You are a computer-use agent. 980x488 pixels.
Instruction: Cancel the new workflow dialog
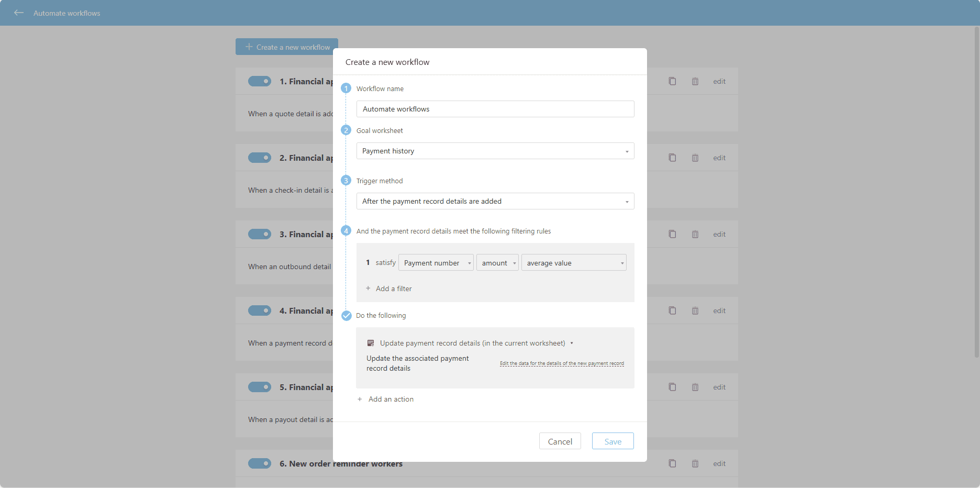(560, 441)
